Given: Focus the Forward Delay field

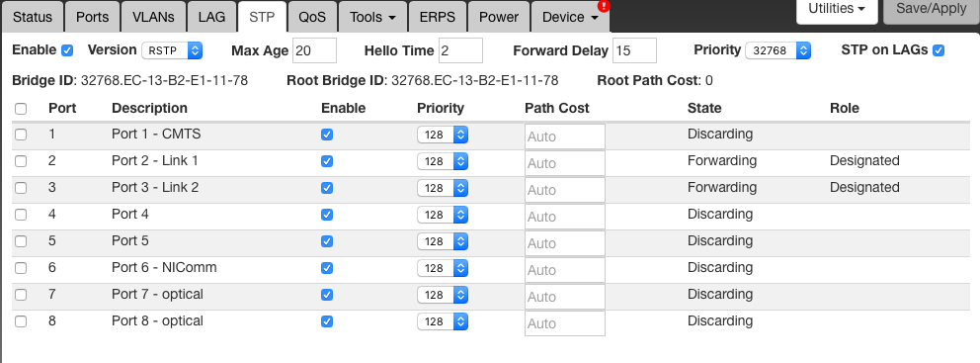Looking at the screenshot, I should point(634,50).
